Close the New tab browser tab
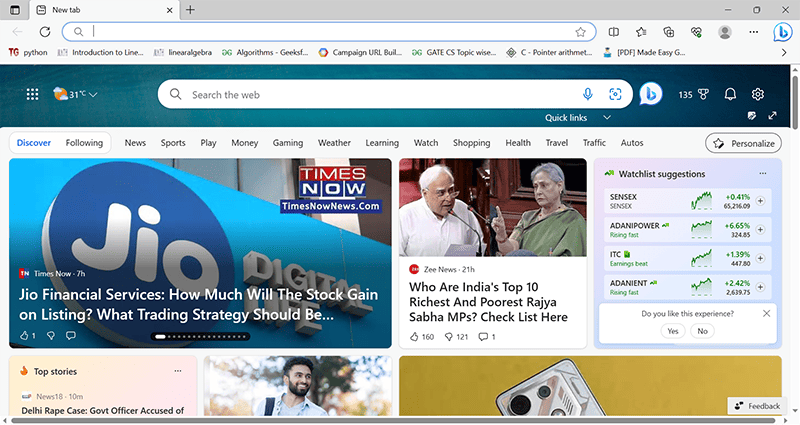800x425 pixels. tap(169, 10)
